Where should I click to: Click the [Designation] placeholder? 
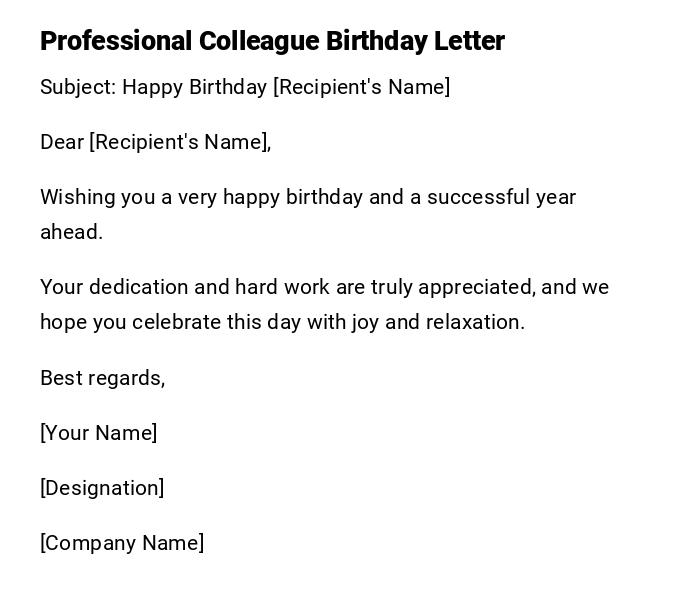102,488
